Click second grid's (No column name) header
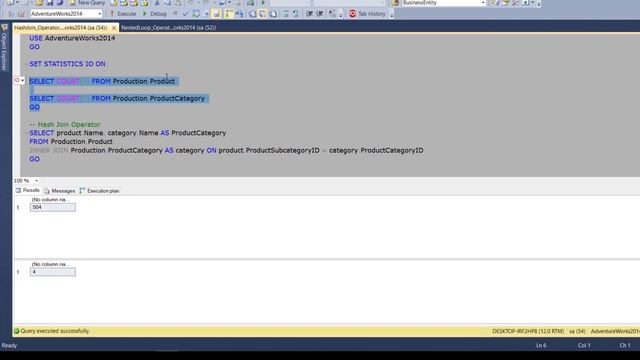Screen dimensions: 640x360 pyautogui.click(x=50, y=264)
